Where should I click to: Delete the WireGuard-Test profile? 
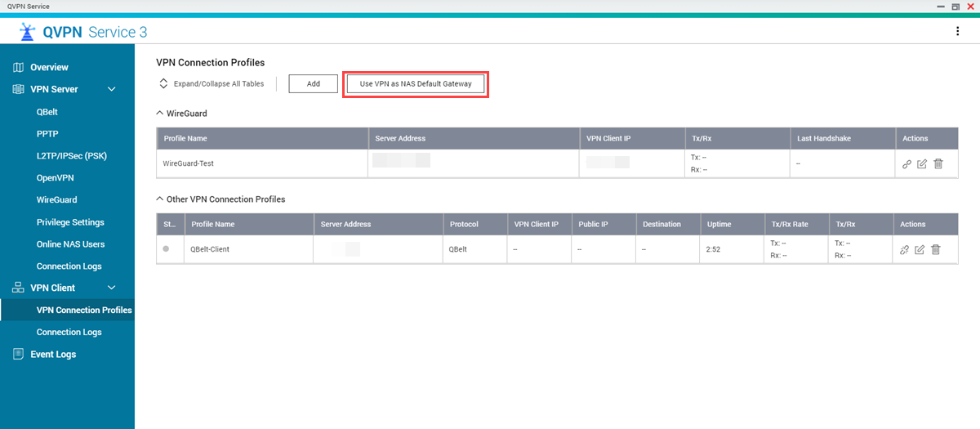click(x=938, y=164)
